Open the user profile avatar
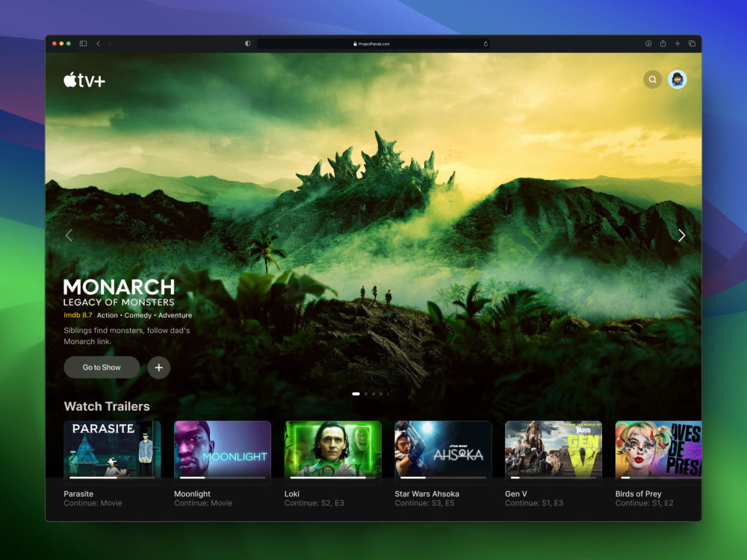 [x=677, y=80]
